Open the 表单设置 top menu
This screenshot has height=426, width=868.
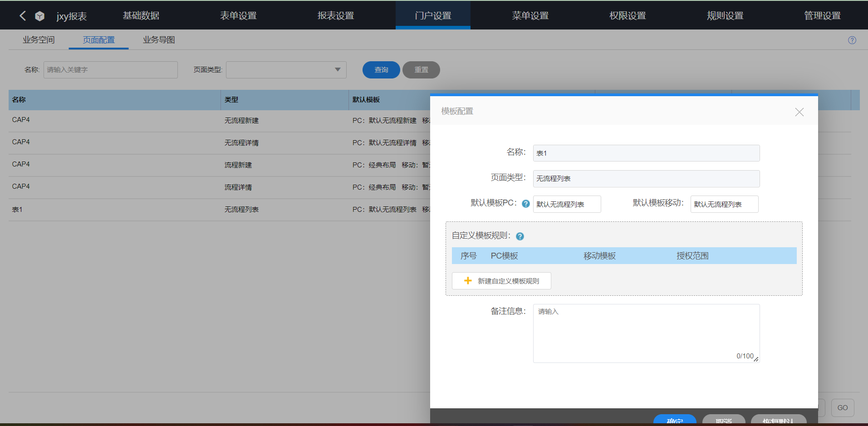click(x=238, y=16)
